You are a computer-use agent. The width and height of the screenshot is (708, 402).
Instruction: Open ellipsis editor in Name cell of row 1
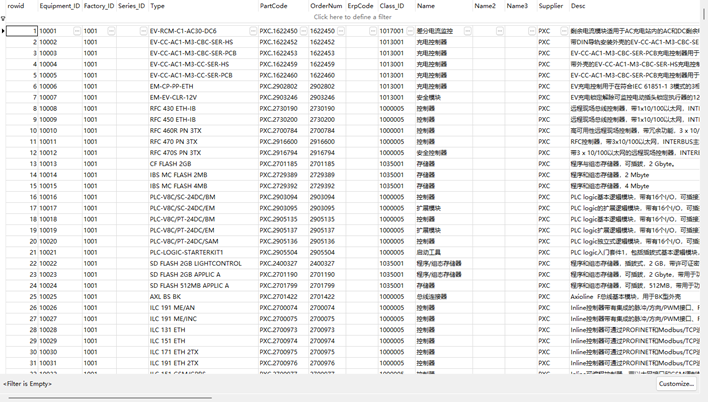point(468,31)
